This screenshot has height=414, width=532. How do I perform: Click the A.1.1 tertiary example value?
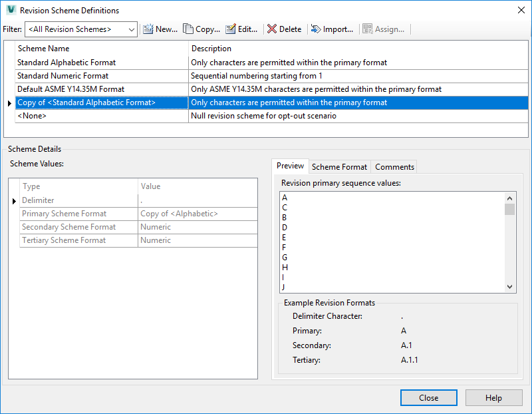click(x=409, y=360)
